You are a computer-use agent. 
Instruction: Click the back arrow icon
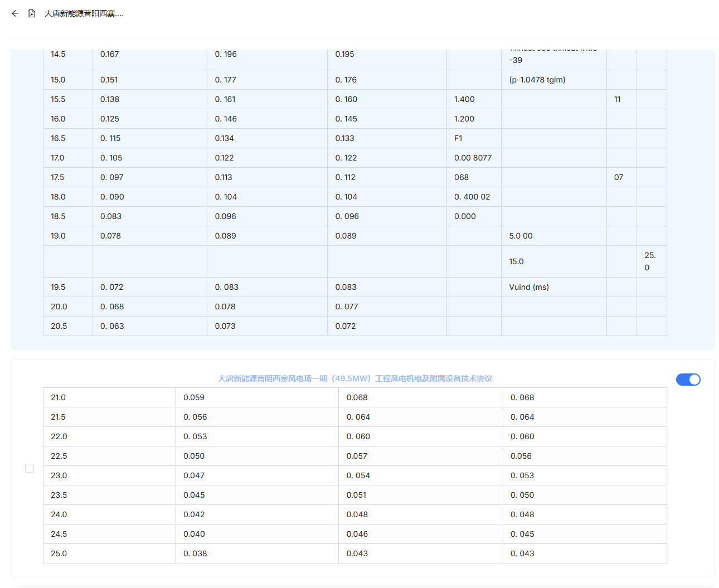[15, 13]
